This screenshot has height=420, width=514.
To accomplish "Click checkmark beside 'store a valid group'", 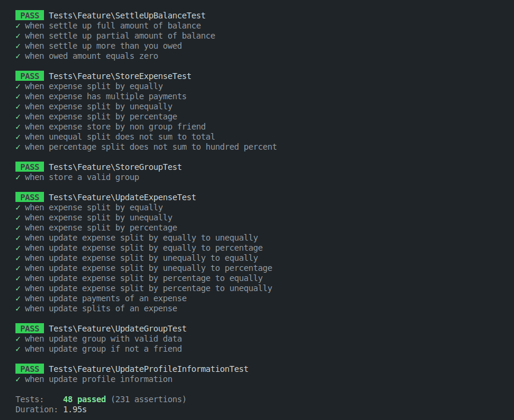I will [x=18, y=177].
